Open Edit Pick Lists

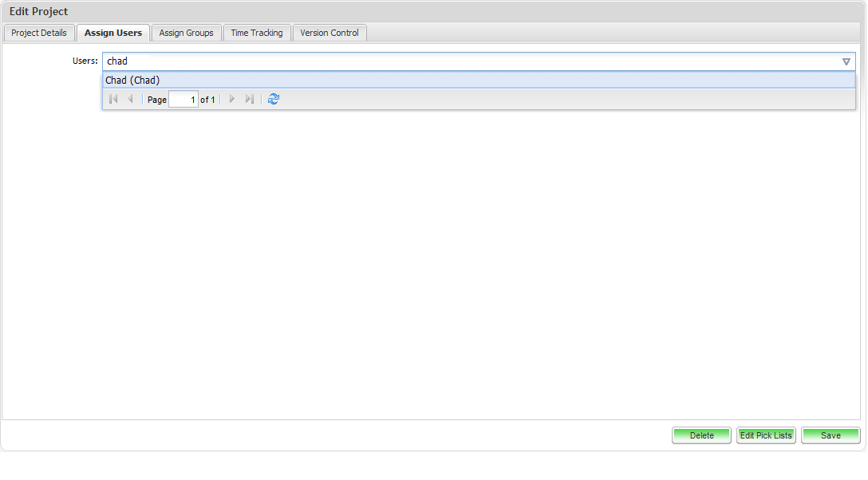(x=766, y=435)
